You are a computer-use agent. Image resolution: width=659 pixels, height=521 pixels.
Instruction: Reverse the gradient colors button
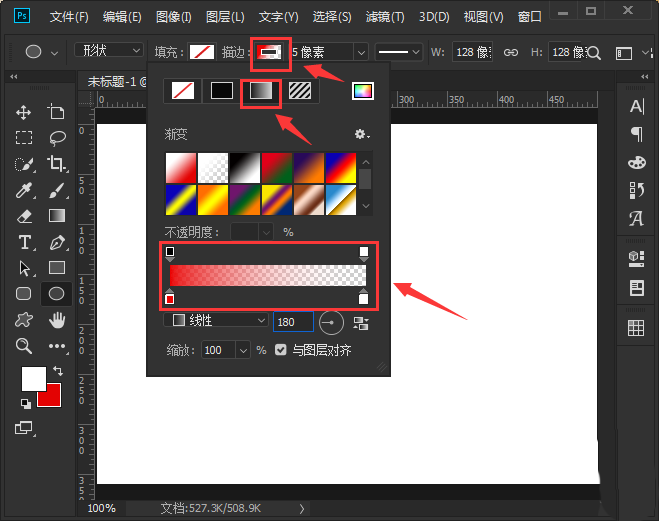pos(361,324)
